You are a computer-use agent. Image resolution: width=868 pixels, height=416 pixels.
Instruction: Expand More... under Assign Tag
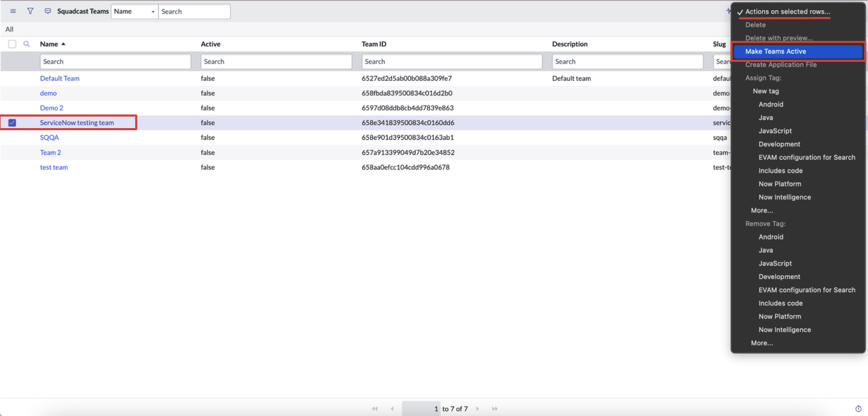tap(762, 210)
